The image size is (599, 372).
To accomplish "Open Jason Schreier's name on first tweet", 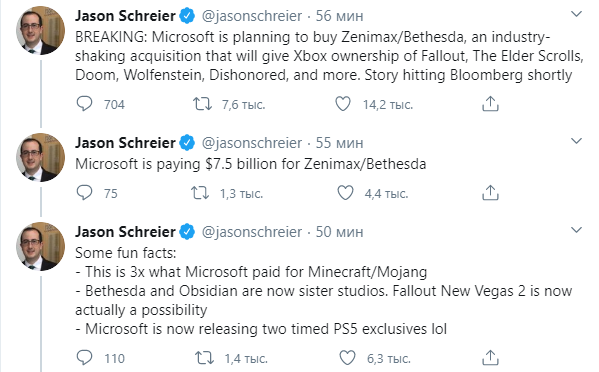I will point(125,16).
